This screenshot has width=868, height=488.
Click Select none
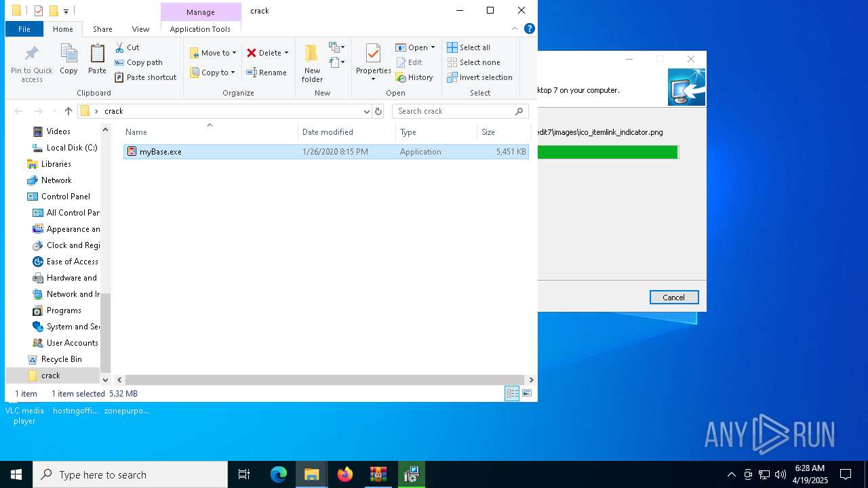[x=473, y=62]
